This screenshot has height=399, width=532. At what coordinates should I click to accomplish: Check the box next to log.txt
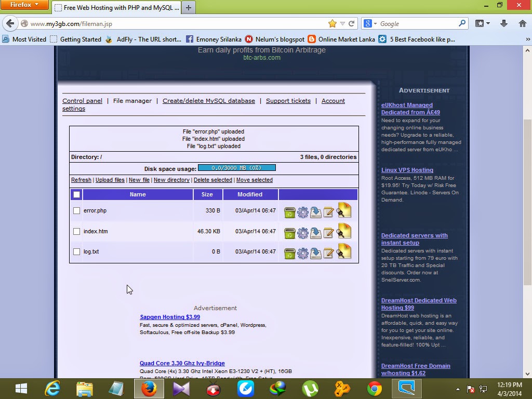click(77, 252)
